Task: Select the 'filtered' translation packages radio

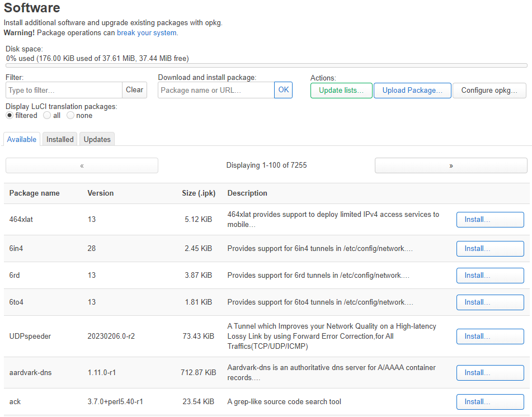Action: pyautogui.click(x=10, y=115)
